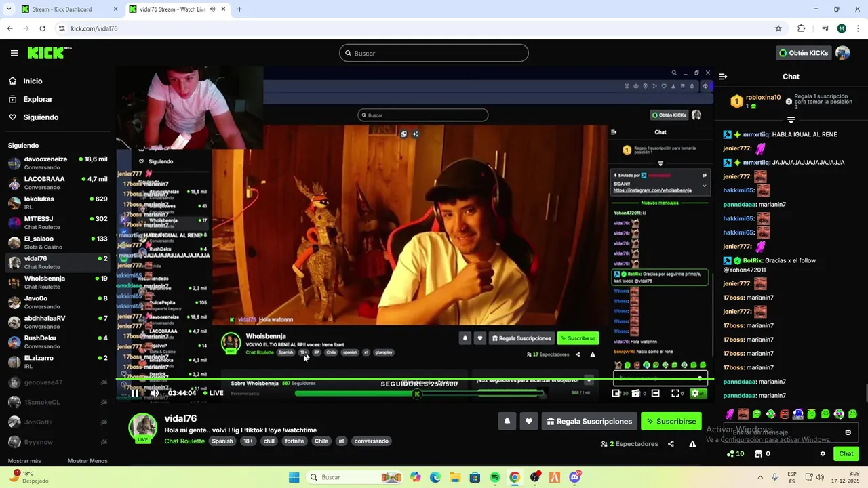
Task: Click Mostrar más in sidebar
Action: click(x=24, y=461)
